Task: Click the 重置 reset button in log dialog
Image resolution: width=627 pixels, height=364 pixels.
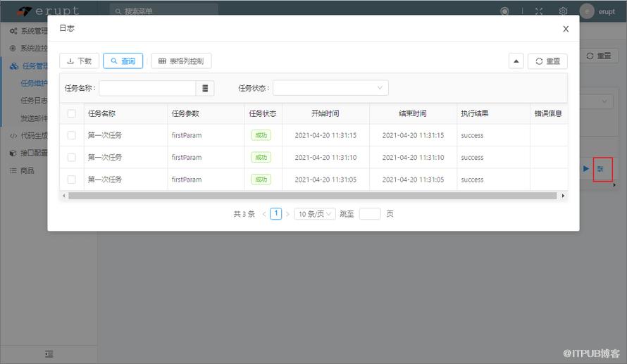Action: 547,61
